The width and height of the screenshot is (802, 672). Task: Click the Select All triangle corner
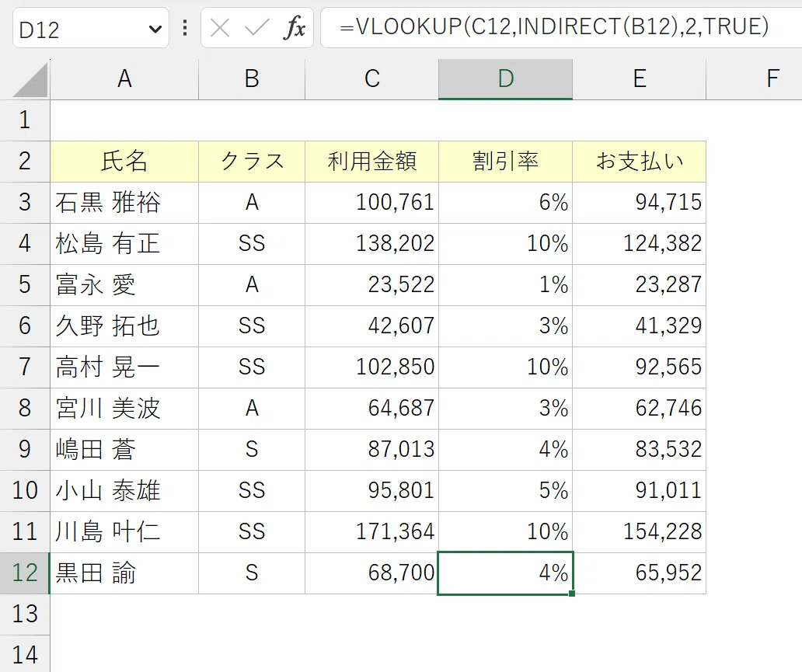click(30, 81)
